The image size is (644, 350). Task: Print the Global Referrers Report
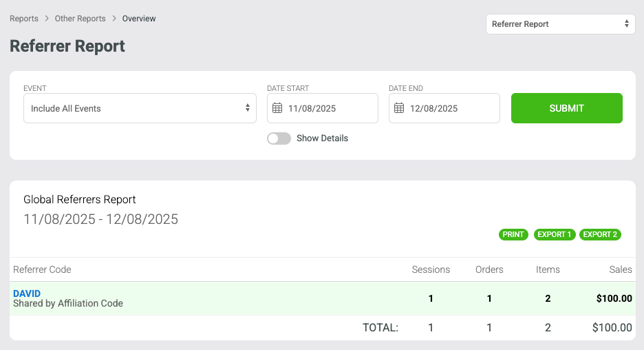(x=513, y=234)
